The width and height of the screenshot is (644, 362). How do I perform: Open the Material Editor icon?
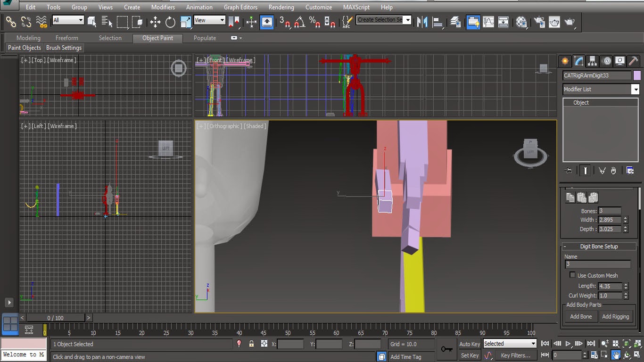(521, 22)
